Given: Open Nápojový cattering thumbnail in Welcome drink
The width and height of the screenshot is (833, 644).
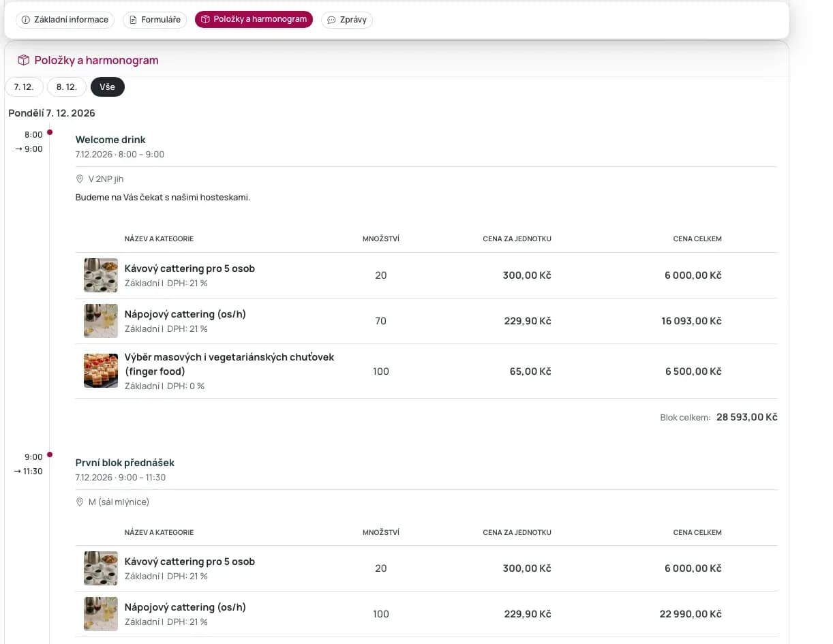Looking at the screenshot, I should (x=101, y=321).
